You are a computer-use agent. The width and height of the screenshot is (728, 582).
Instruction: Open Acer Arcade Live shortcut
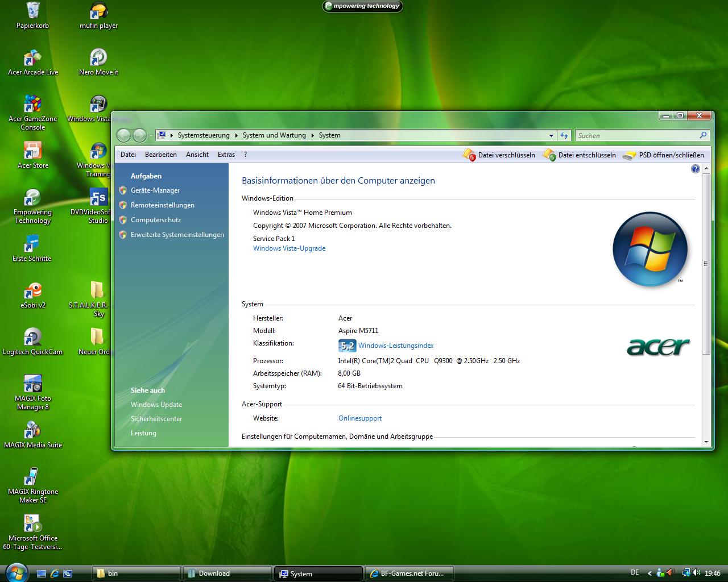(x=33, y=62)
